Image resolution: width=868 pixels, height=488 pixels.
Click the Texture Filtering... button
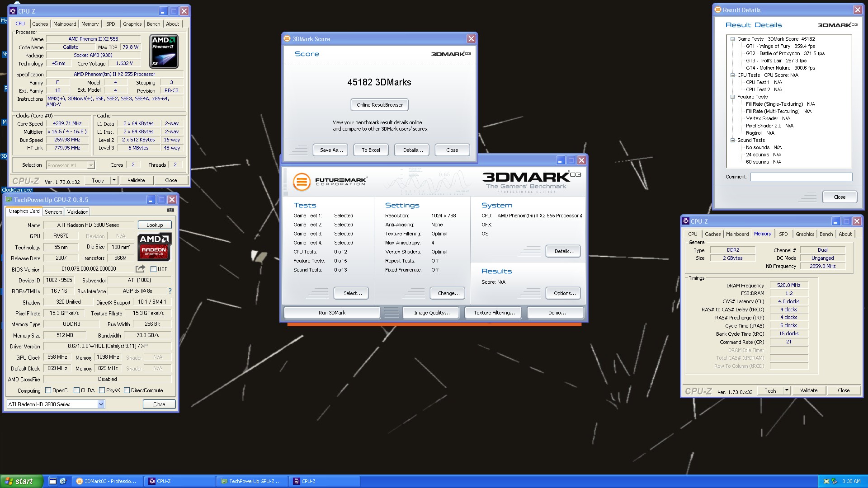tap(494, 313)
